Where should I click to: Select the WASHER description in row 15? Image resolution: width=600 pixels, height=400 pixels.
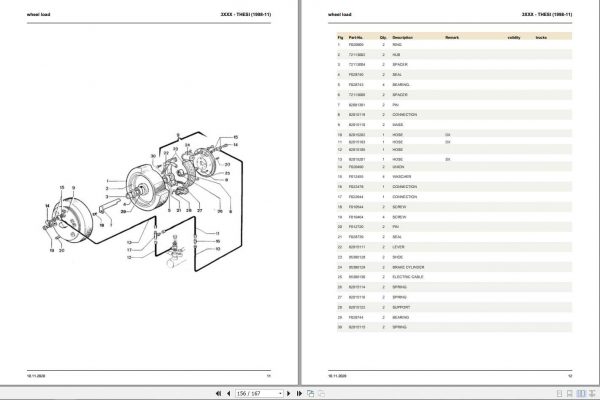pos(402,177)
